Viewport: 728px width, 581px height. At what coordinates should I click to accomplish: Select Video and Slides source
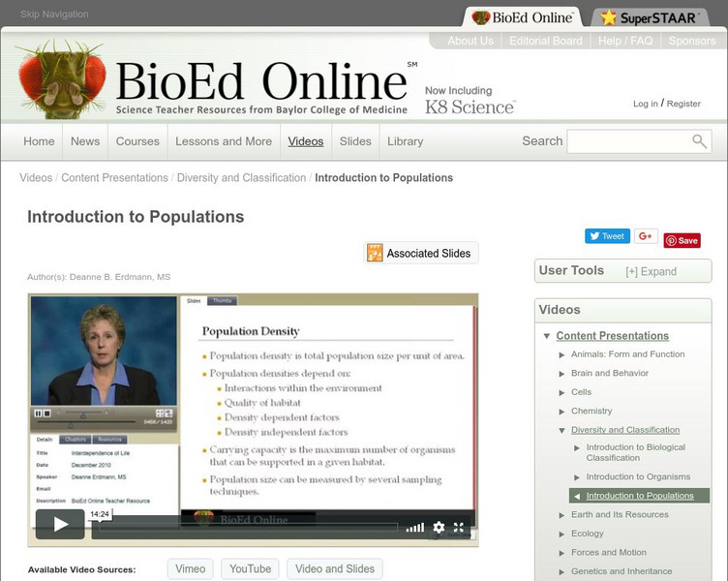335,569
